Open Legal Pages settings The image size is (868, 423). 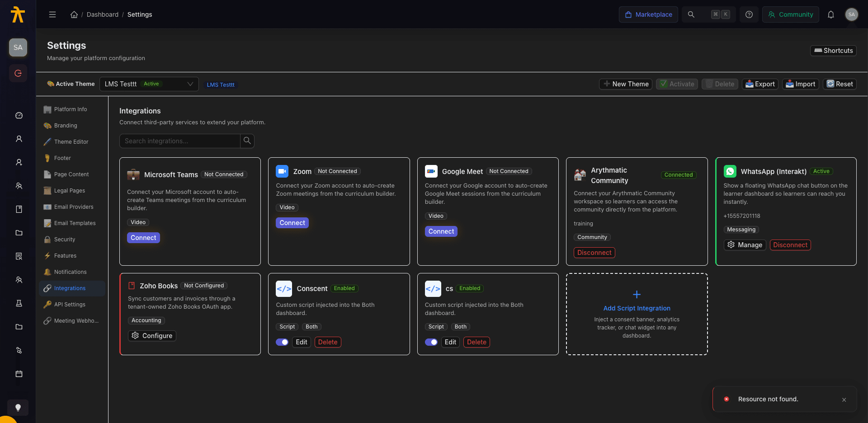(72, 191)
